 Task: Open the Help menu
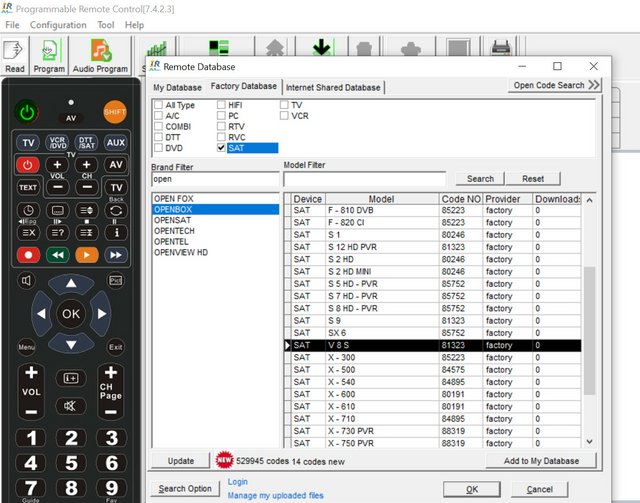click(x=134, y=25)
